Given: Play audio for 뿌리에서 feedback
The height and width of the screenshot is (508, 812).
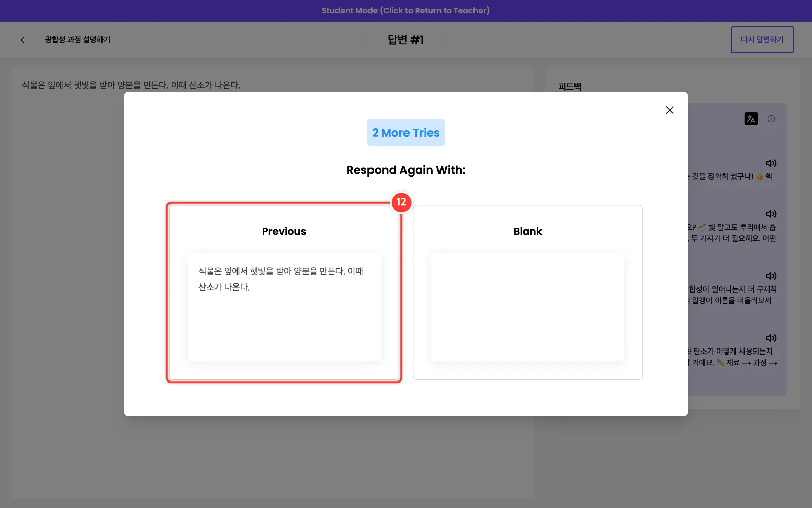Looking at the screenshot, I should 771,214.
